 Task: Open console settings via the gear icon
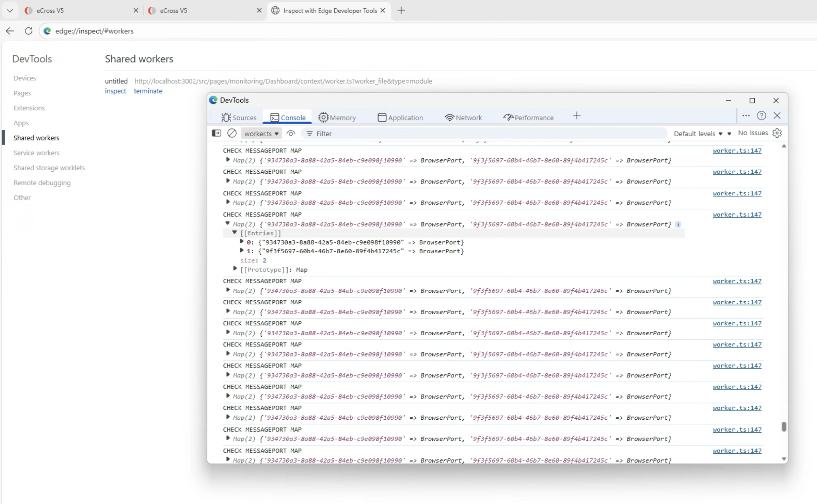(777, 133)
